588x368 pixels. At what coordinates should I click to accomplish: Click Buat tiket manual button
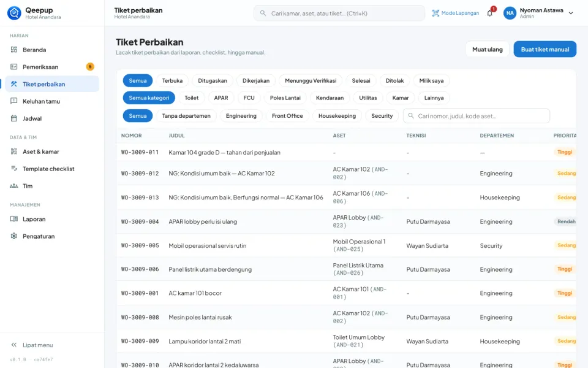[545, 49]
